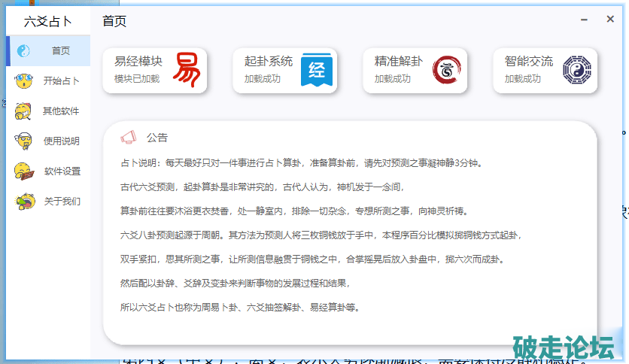
Task: Open the 使用说明 text entry
Action: coord(61,141)
